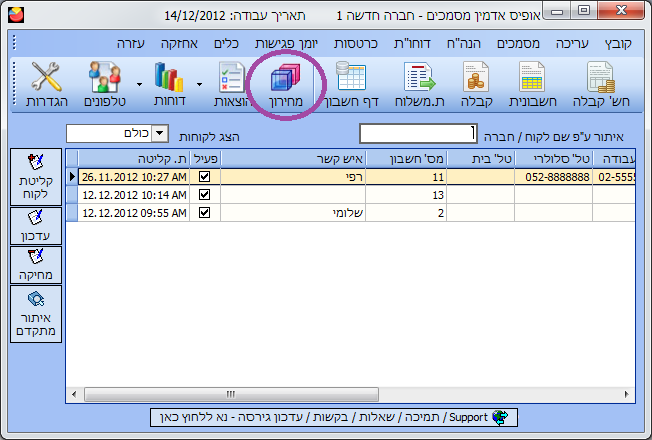Open the ת.משלוח delivery note icon
This screenshot has width=652, height=440.
tap(419, 85)
